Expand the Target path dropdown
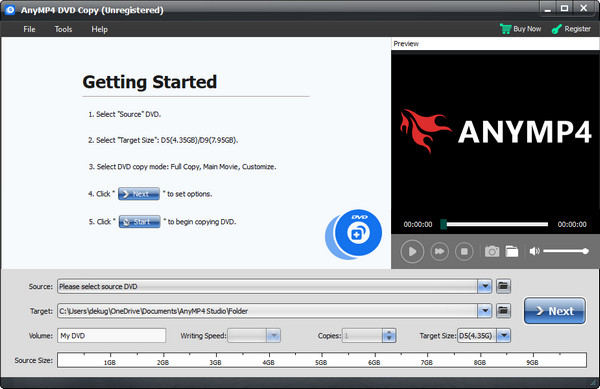This screenshot has height=389, width=600. [x=485, y=311]
